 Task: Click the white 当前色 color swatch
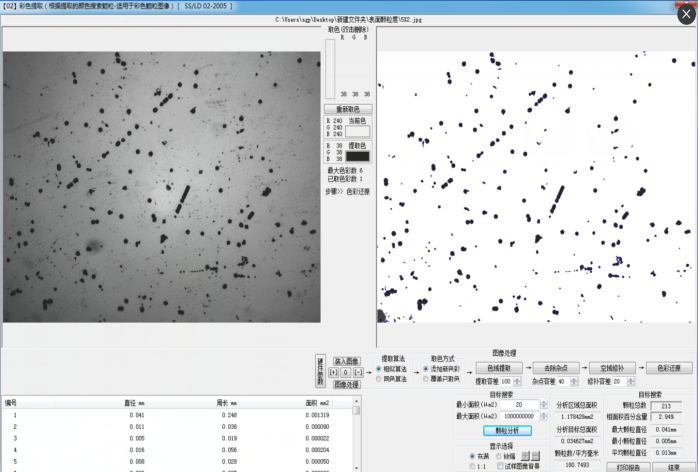click(357, 131)
